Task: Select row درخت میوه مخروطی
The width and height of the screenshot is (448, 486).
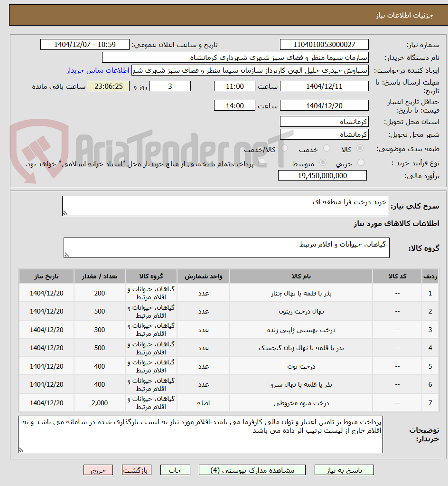Action: click(x=228, y=402)
